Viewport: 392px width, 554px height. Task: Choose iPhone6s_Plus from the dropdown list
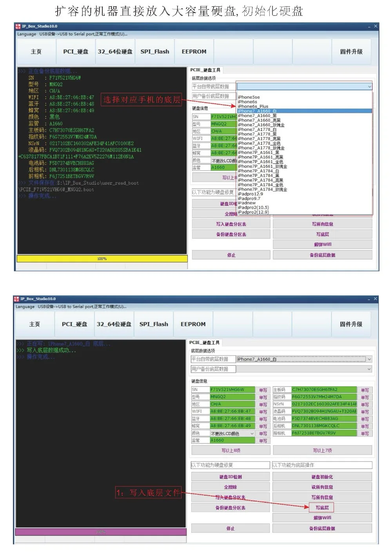pos(253,107)
